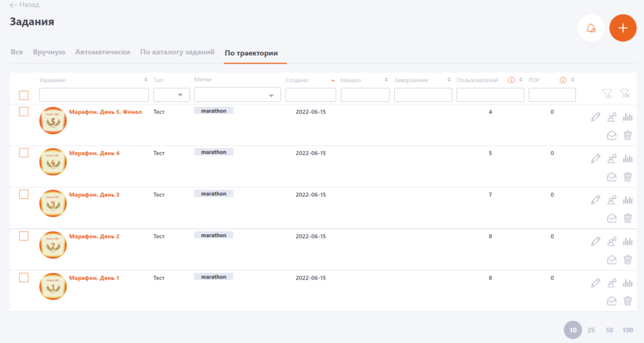Viewport: 644px width, 343px height.
Task: Go back via Назад link
Action: (x=25, y=5)
